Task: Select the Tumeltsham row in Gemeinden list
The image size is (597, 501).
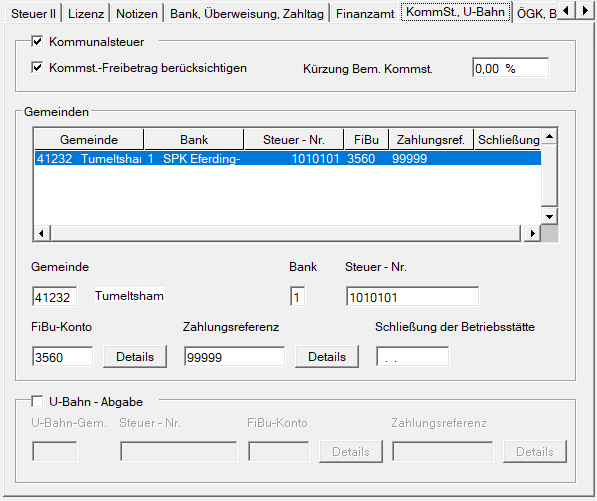Action: click(x=287, y=158)
